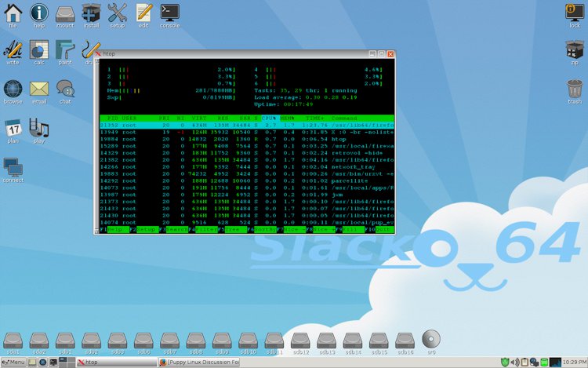This screenshot has height=368, width=588.
Task: Open the zip archiver icon
Action: 575,51
